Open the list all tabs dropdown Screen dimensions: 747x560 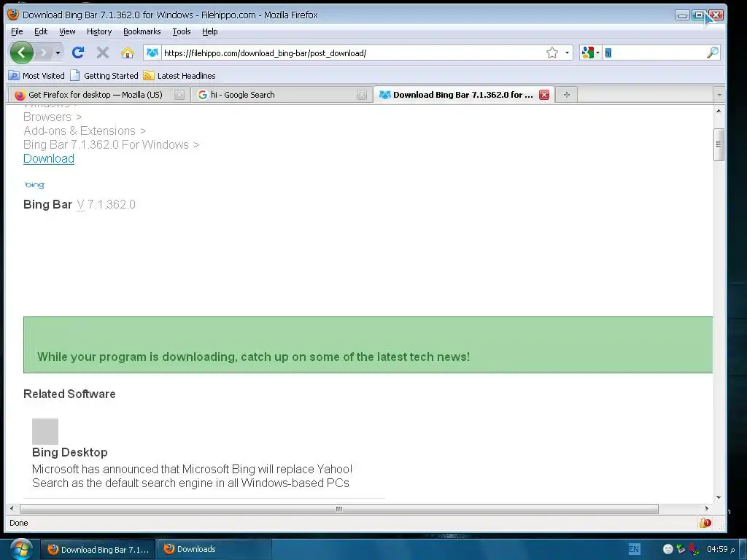pyautogui.click(x=719, y=95)
